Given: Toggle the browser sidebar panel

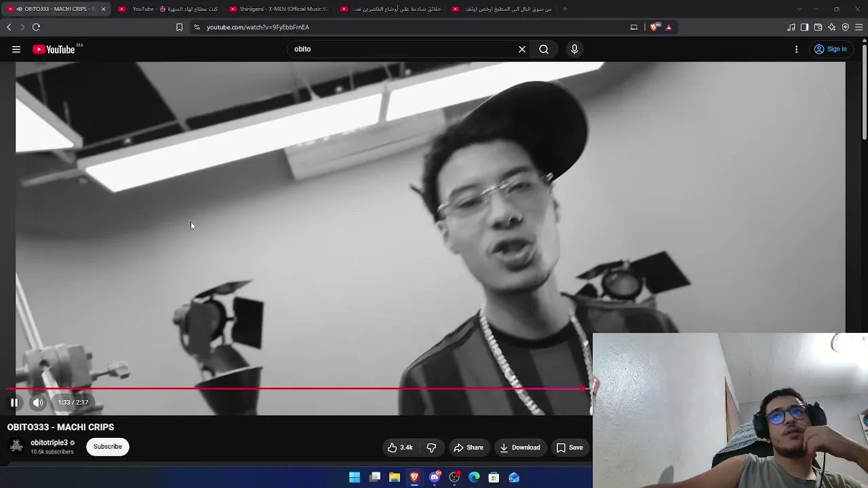Looking at the screenshot, I should 804,27.
